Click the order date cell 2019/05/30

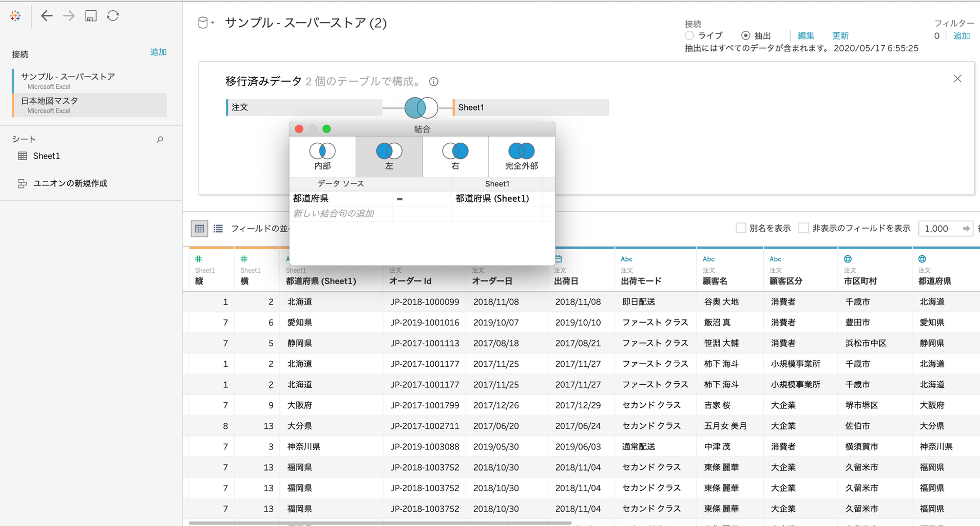[496, 447]
